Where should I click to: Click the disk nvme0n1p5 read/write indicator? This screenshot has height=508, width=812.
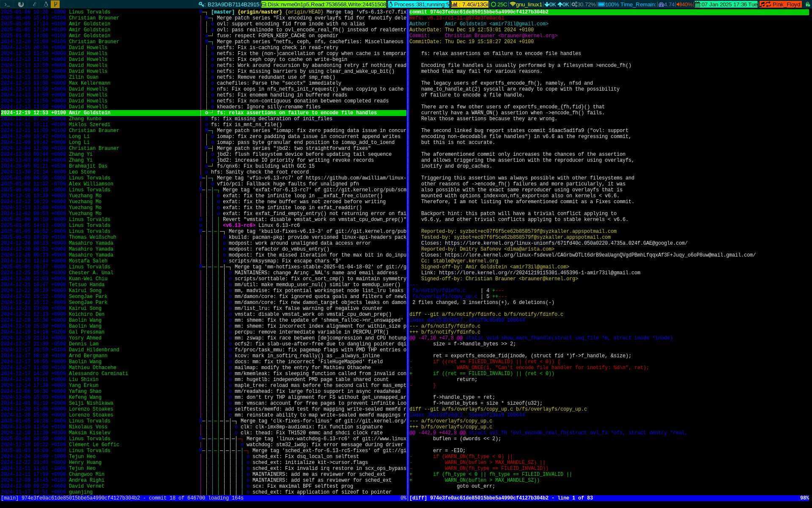[324, 4]
